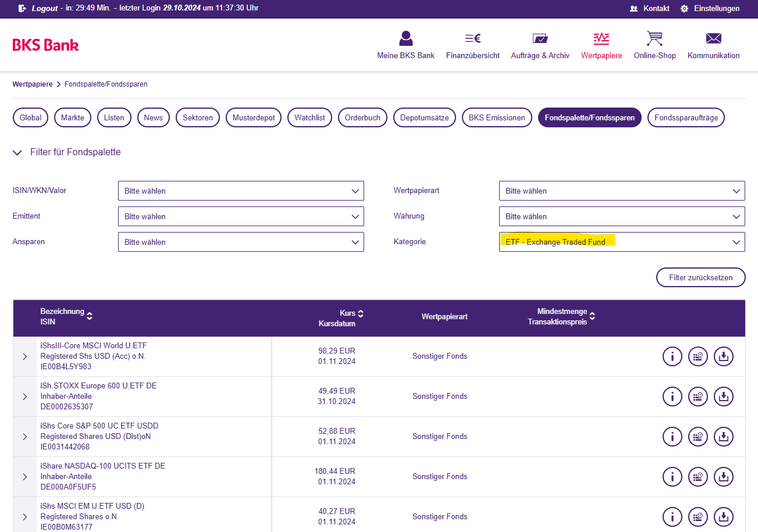Open order icon for iShare.NASDAQ-100 ETF
Viewport: 758px width, 532px height.
point(698,477)
